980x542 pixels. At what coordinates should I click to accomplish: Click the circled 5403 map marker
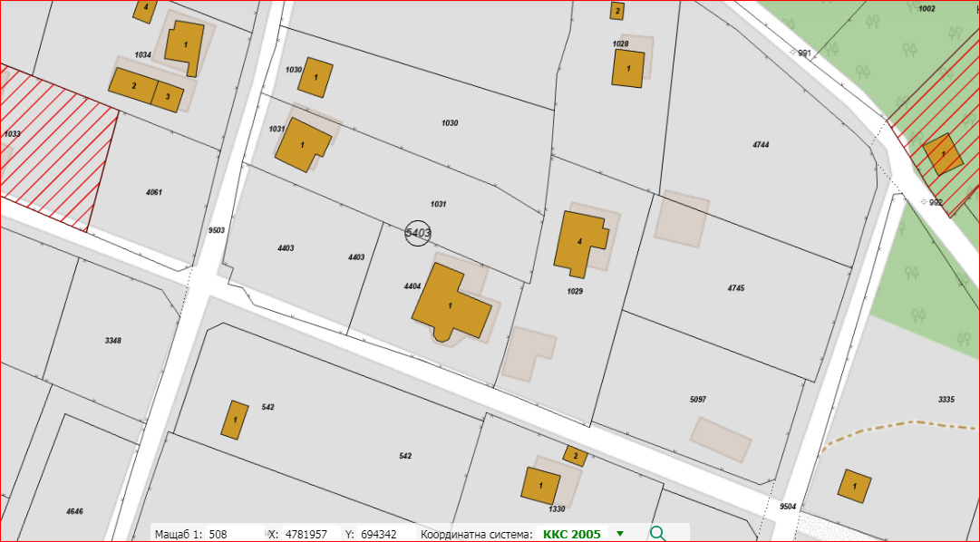(x=418, y=233)
